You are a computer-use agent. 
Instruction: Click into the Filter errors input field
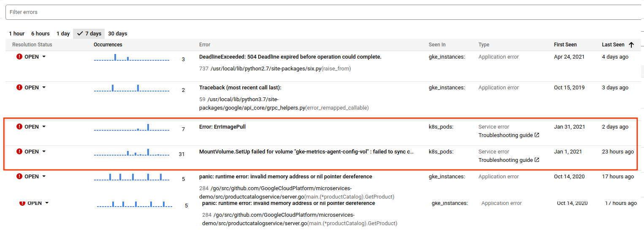(321, 12)
